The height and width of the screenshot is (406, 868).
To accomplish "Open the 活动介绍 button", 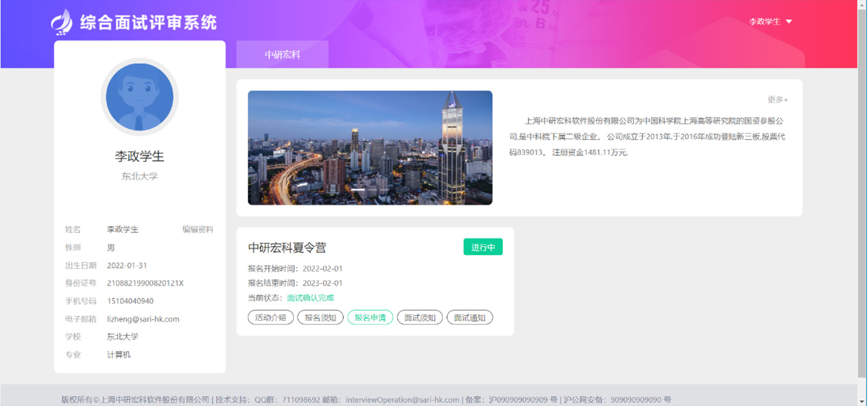I will click(271, 318).
